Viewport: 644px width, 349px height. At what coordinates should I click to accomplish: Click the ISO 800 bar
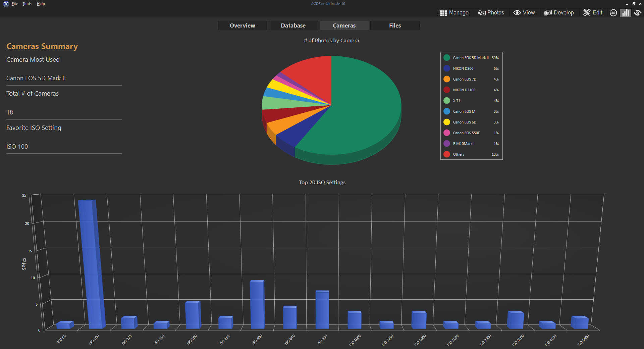click(x=322, y=309)
